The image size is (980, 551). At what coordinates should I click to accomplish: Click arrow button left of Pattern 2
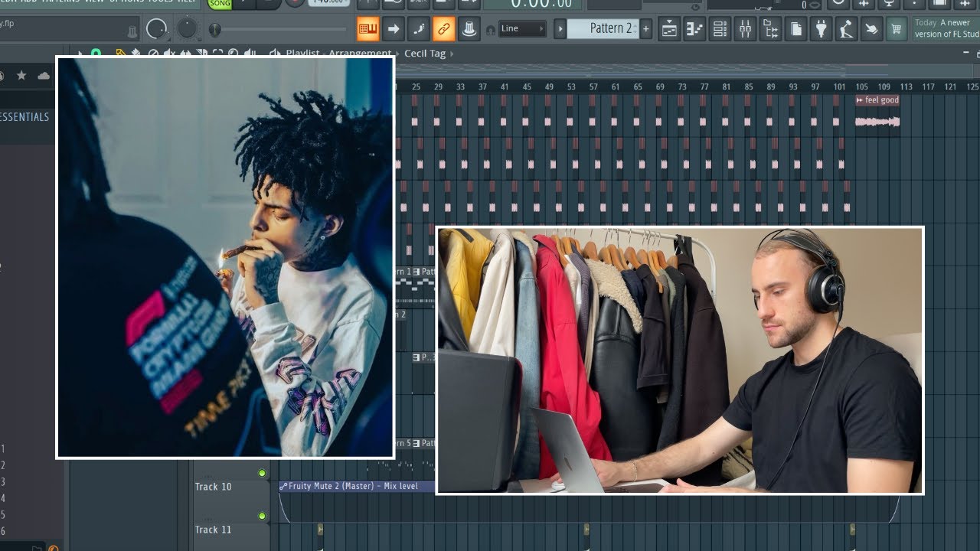click(x=560, y=29)
